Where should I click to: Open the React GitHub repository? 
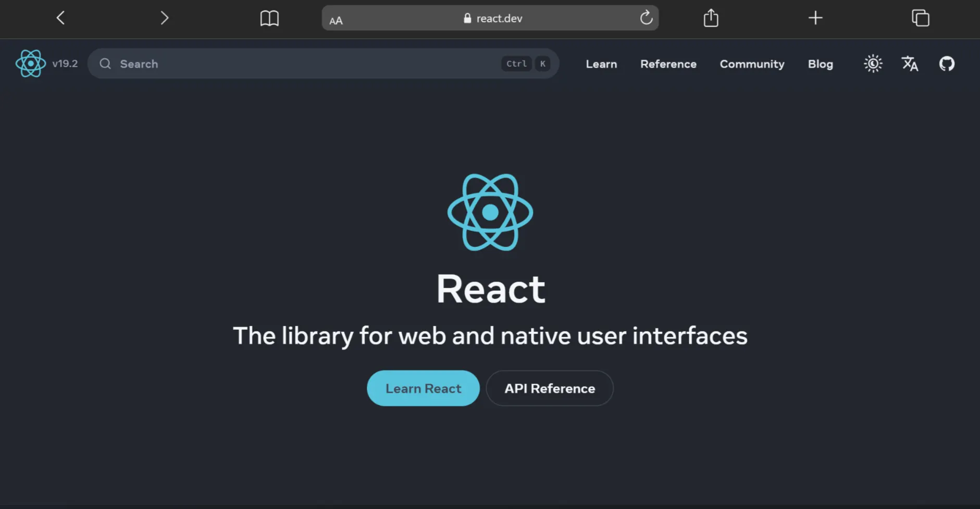point(947,64)
